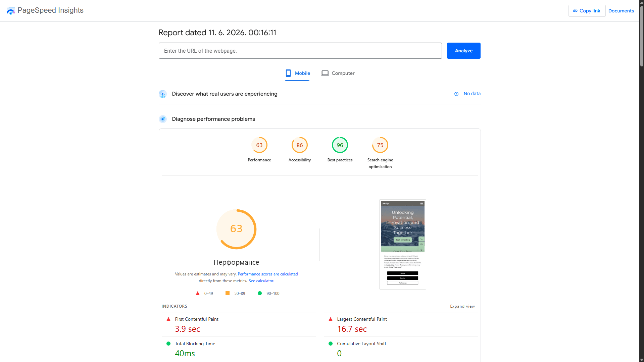The height and width of the screenshot is (362, 644).
Task: Click the Copy link button
Action: (x=587, y=11)
